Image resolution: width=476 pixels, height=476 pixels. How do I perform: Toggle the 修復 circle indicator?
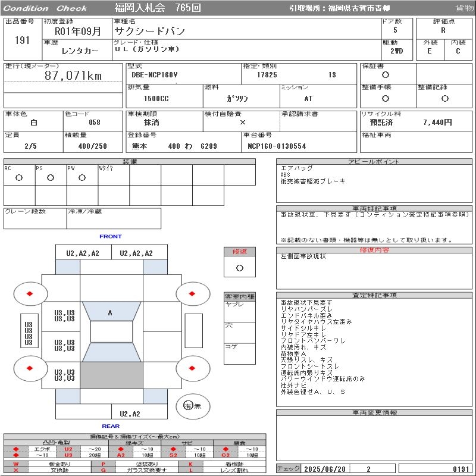(239, 268)
